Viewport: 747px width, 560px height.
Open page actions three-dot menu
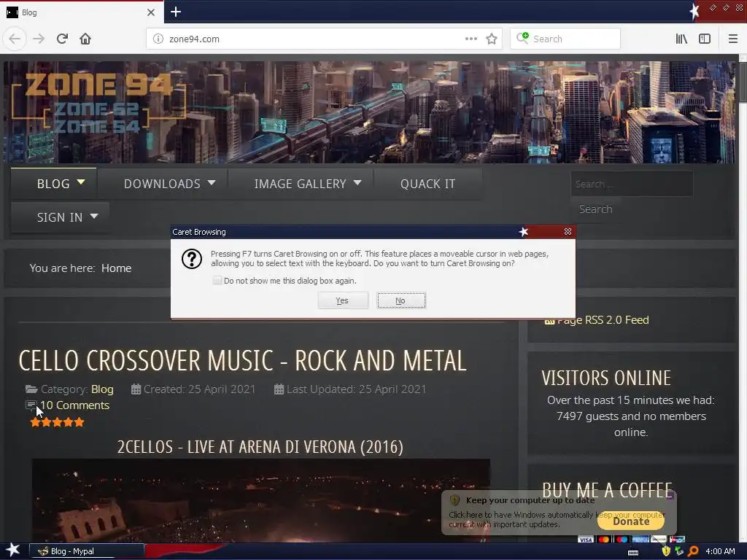click(471, 39)
